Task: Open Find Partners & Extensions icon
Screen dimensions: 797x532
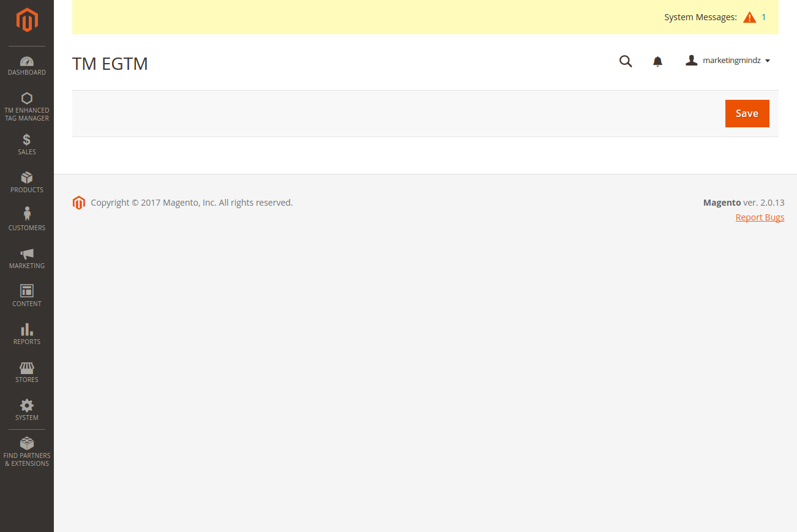Action: point(27,443)
